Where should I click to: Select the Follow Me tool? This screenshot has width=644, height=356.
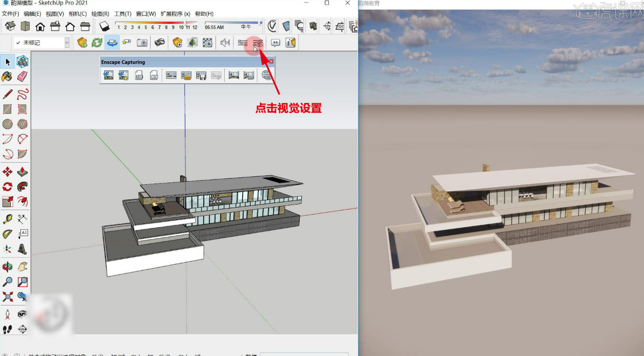[x=22, y=187]
